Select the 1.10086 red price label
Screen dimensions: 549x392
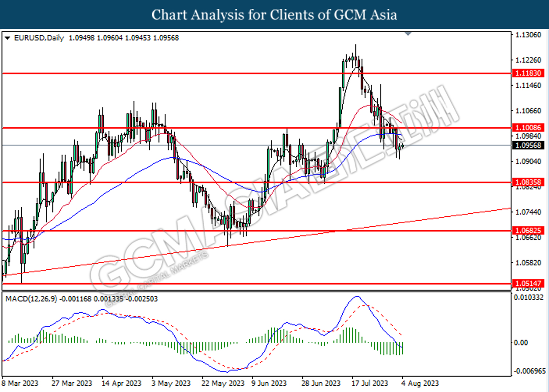[x=528, y=128]
